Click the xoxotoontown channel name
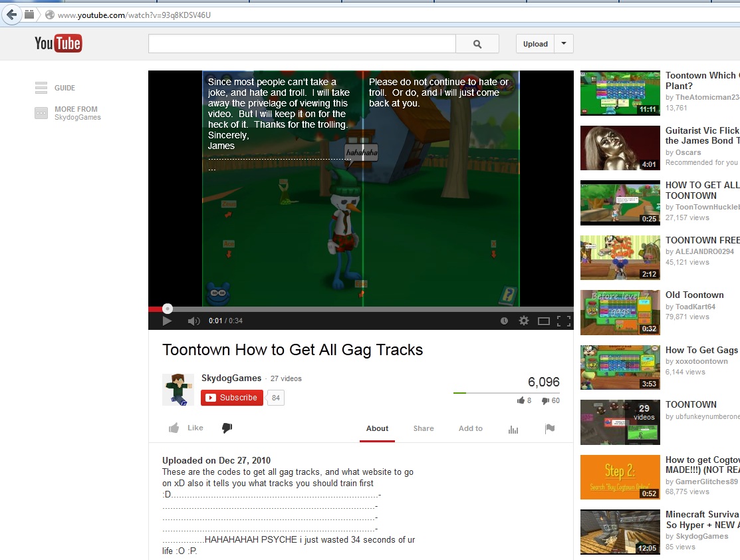The height and width of the screenshot is (560, 740). coord(701,361)
